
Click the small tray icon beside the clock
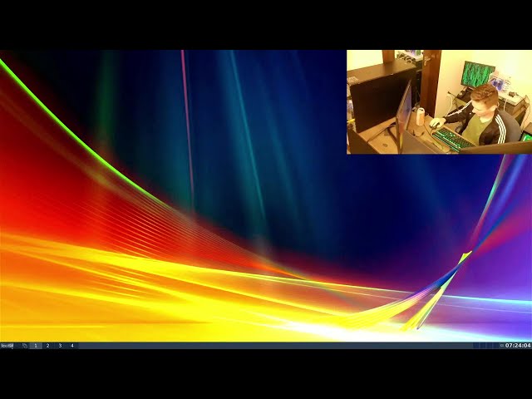point(502,346)
